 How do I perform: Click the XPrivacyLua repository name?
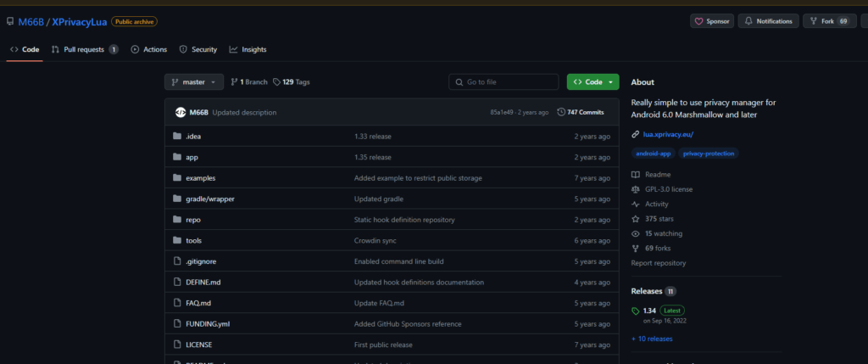79,21
